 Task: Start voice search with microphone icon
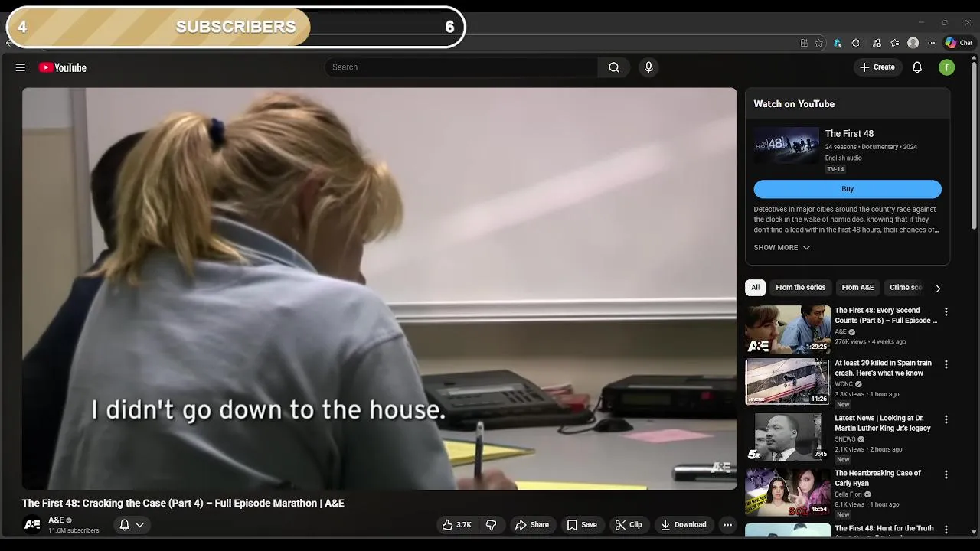tap(648, 67)
